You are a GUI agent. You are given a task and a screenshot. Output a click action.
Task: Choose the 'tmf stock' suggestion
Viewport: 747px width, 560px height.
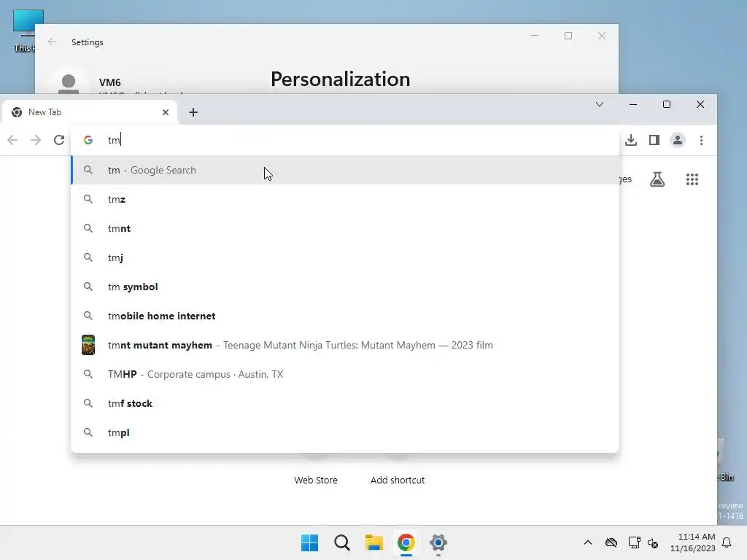pos(345,403)
